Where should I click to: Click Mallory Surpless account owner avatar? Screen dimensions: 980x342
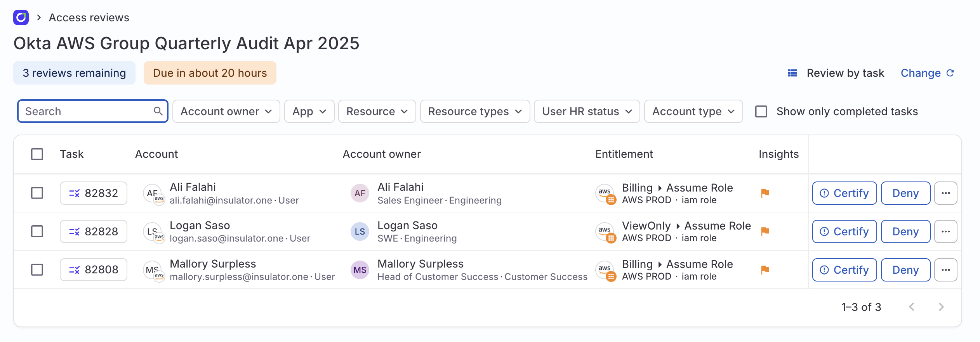[x=360, y=270]
